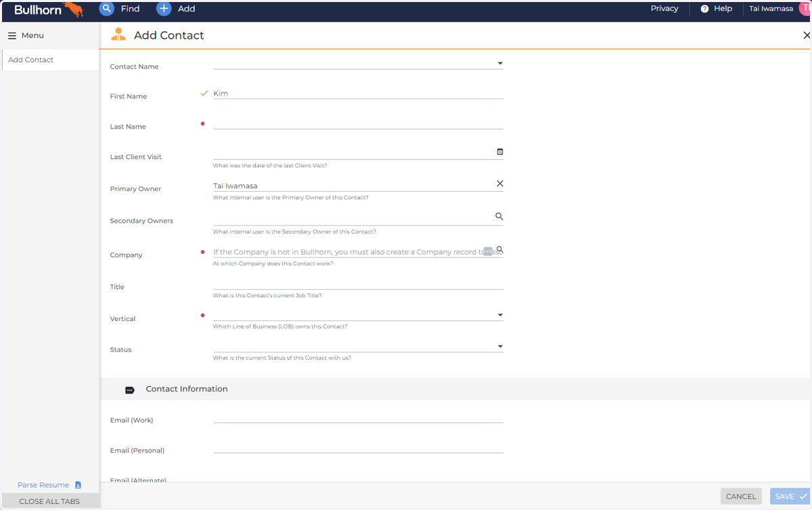Focus the Last Name input field
Viewport: 812px width, 510px height.
click(x=358, y=123)
